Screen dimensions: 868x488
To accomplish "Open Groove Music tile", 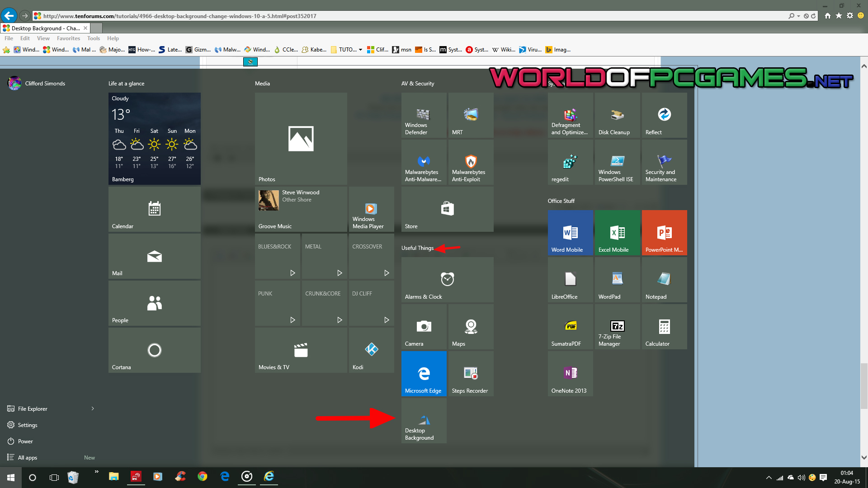I will (x=301, y=209).
